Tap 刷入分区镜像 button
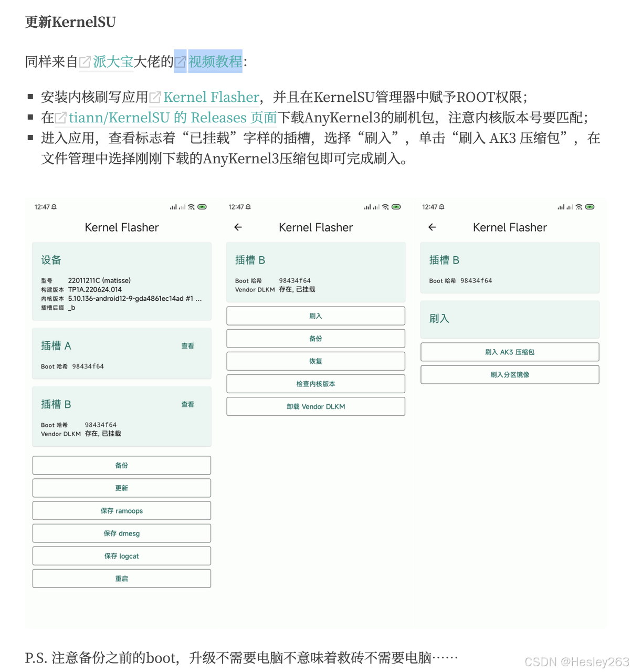The height and width of the screenshot is (672, 631). coord(510,374)
